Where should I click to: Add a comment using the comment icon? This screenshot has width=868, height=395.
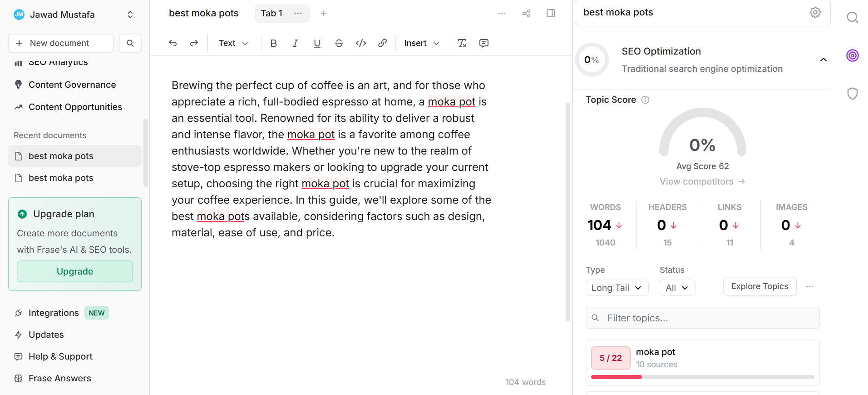(x=484, y=43)
